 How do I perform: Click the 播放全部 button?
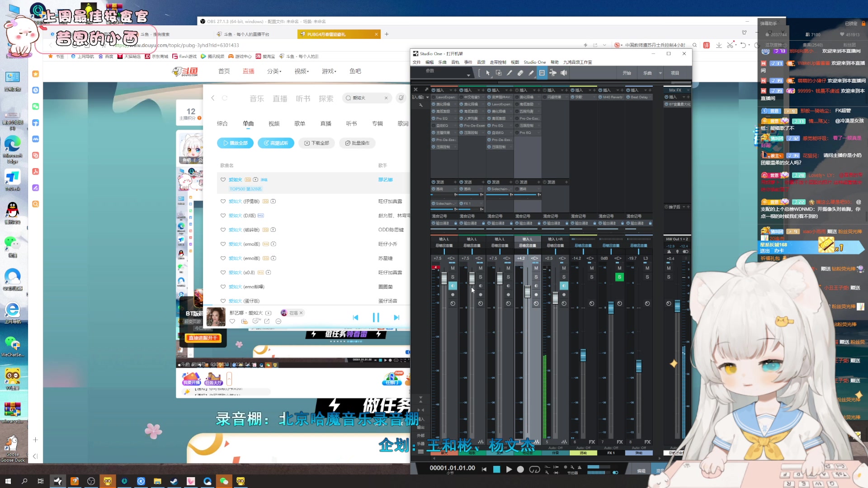(235, 143)
